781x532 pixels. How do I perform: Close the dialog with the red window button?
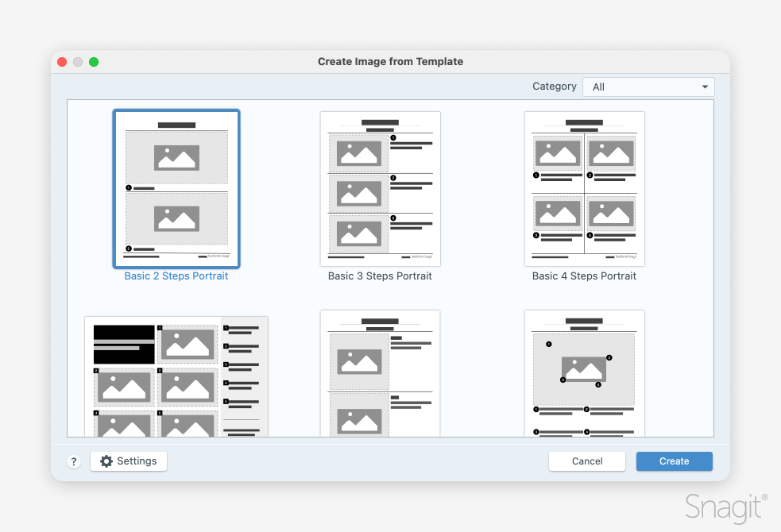tap(62, 62)
